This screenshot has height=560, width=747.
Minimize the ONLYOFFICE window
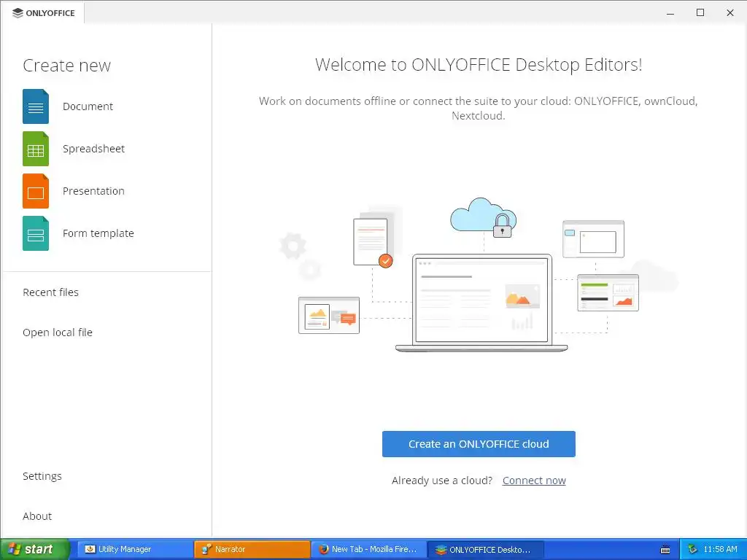point(670,13)
